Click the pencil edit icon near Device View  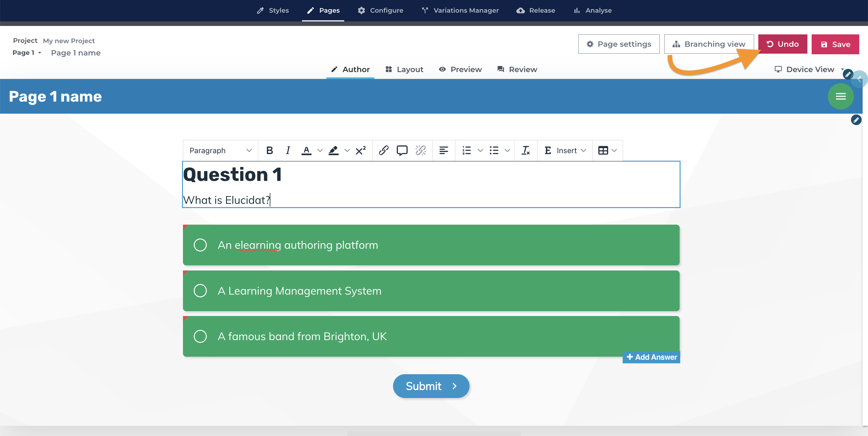click(x=848, y=74)
